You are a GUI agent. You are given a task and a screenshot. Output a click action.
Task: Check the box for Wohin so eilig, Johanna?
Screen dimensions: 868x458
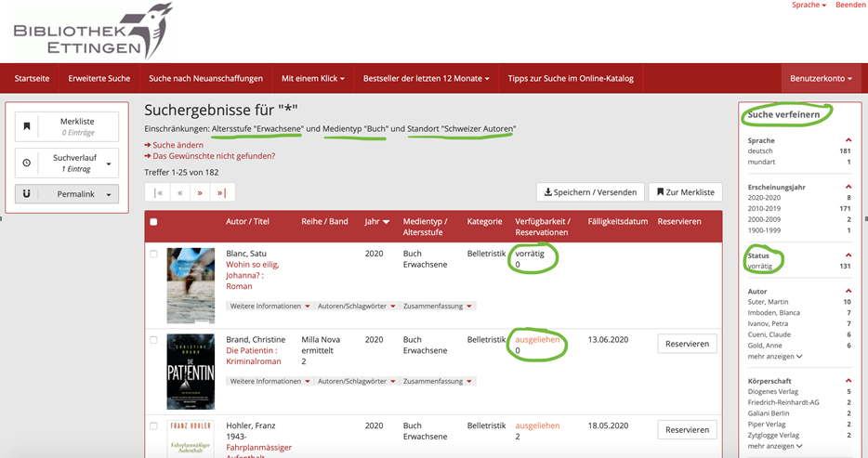(154, 254)
